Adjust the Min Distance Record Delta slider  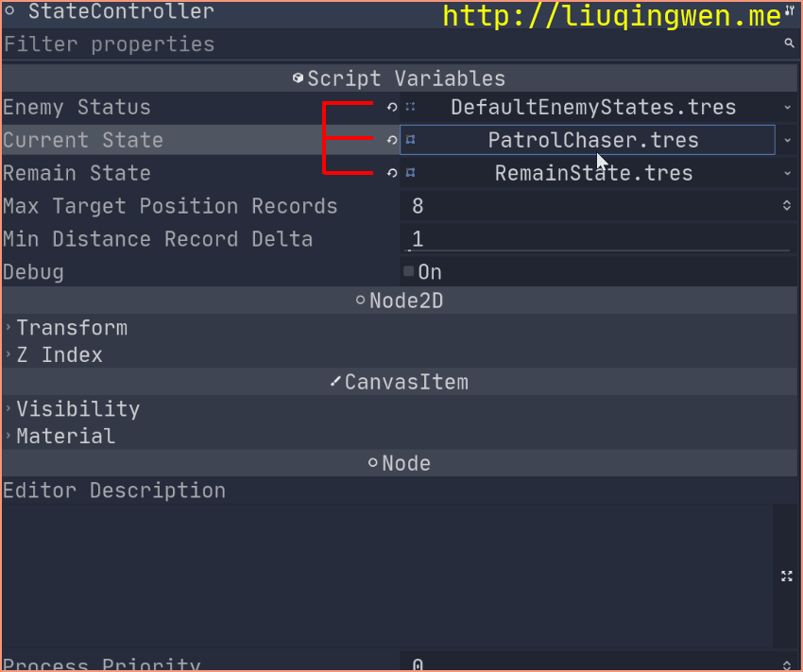coord(598,250)
